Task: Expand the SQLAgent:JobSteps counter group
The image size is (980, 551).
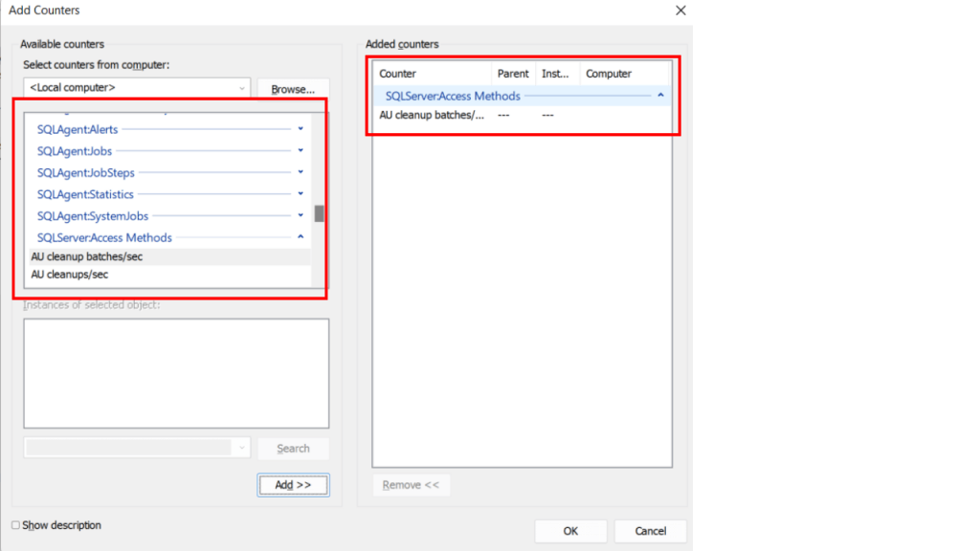Action: 301,172
